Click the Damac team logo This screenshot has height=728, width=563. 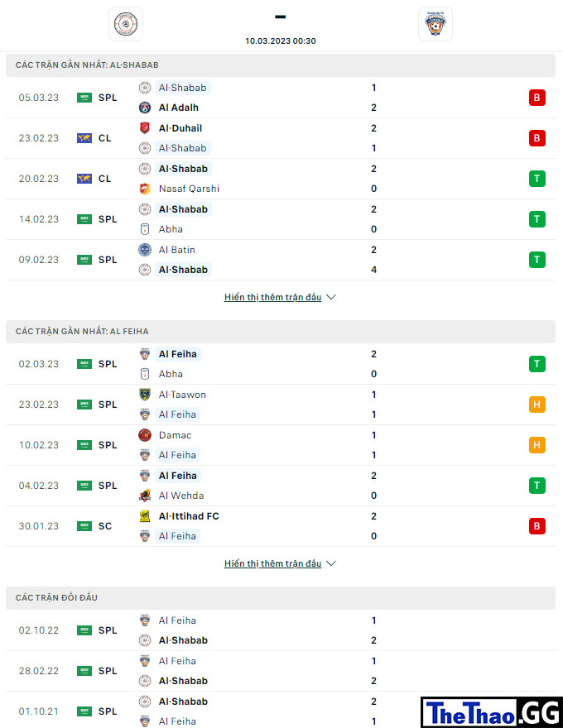click(145, 435)
